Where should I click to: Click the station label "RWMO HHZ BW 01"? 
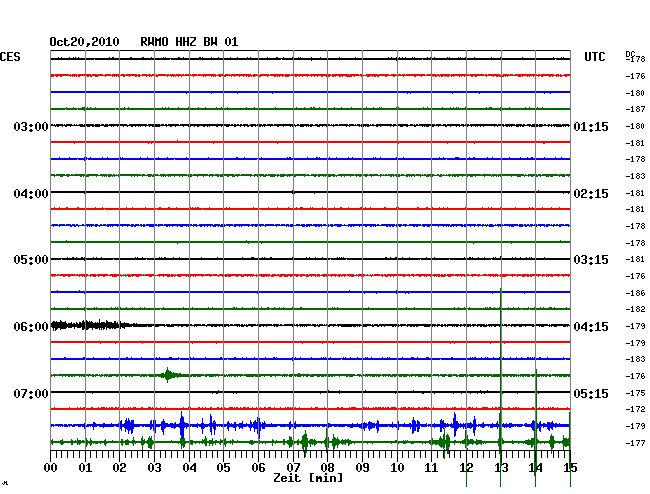[189, 42]
